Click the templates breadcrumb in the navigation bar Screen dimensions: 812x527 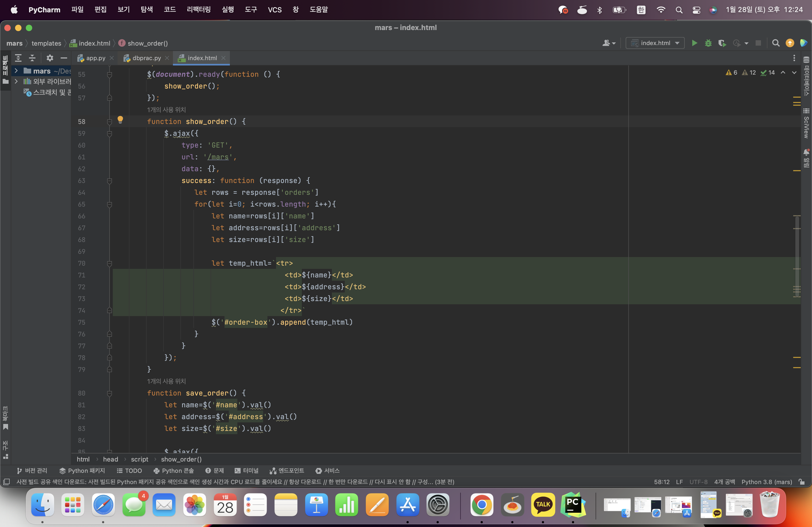[x=46, y=43]
